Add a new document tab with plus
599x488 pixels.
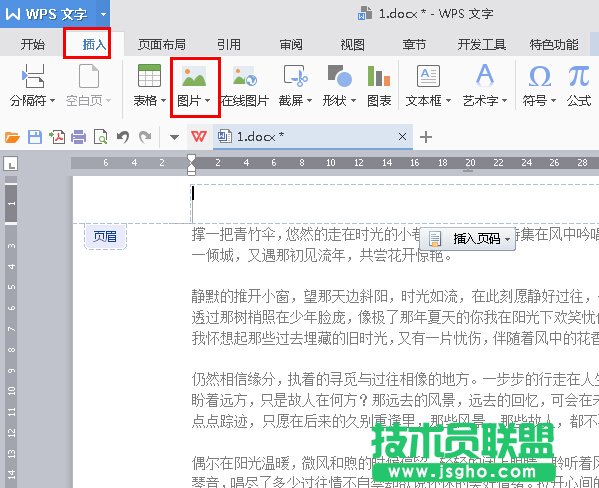[x=426, y=137]
